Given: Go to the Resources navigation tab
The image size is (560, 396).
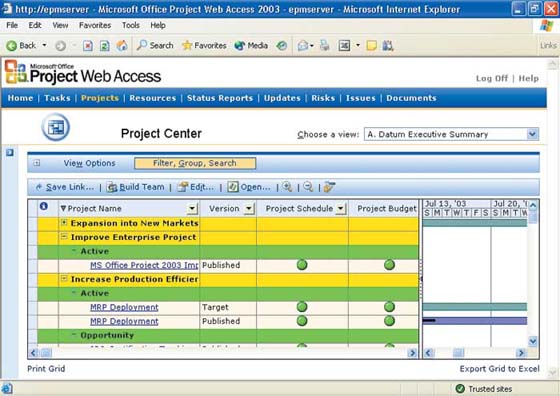Looking at the screenshot, I should (152, 98).
